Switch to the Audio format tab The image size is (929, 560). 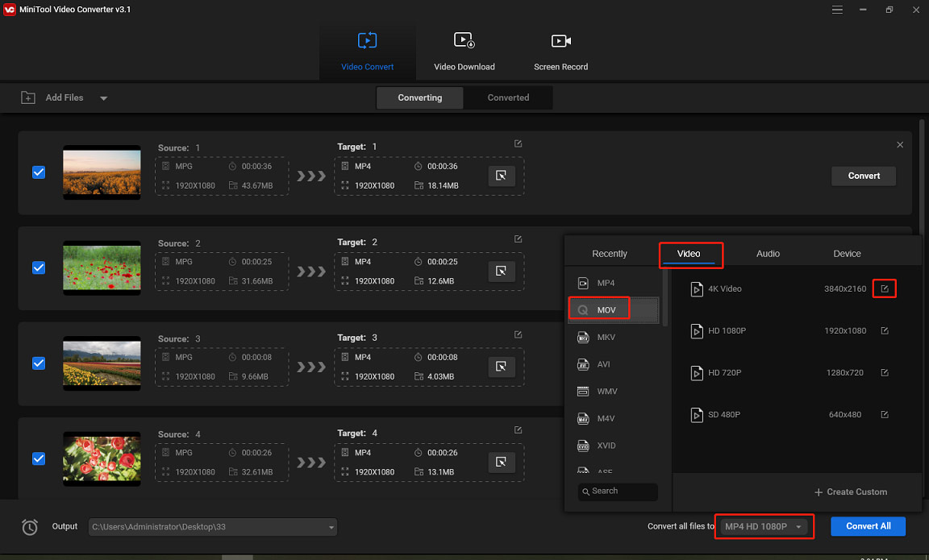(768, 254)
